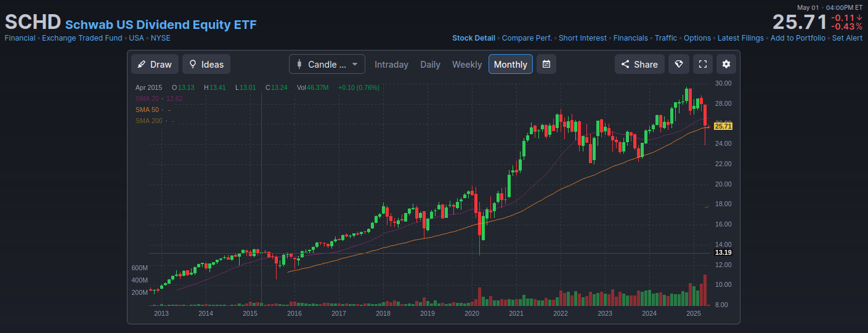
Task: Open chart Ideas with the lightbulb button
Action: (x=206, y=64)
